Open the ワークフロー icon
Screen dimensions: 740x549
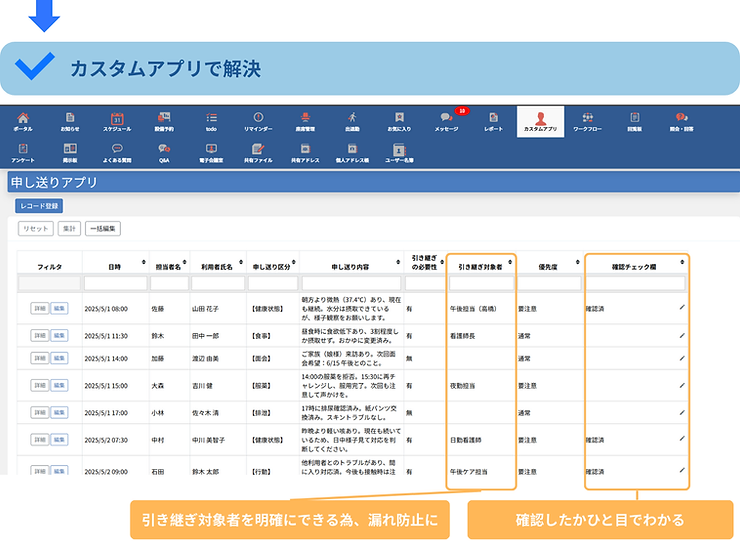587,120
